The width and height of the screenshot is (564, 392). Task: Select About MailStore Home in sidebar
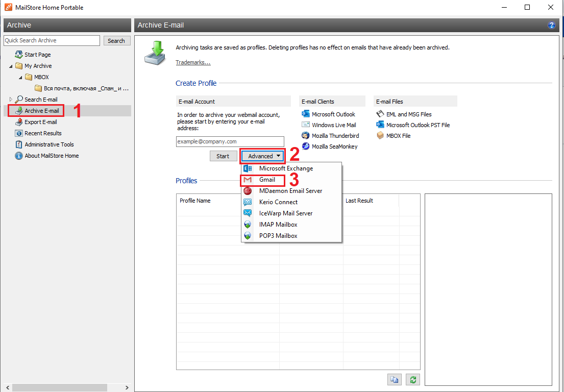pos(52,156)
